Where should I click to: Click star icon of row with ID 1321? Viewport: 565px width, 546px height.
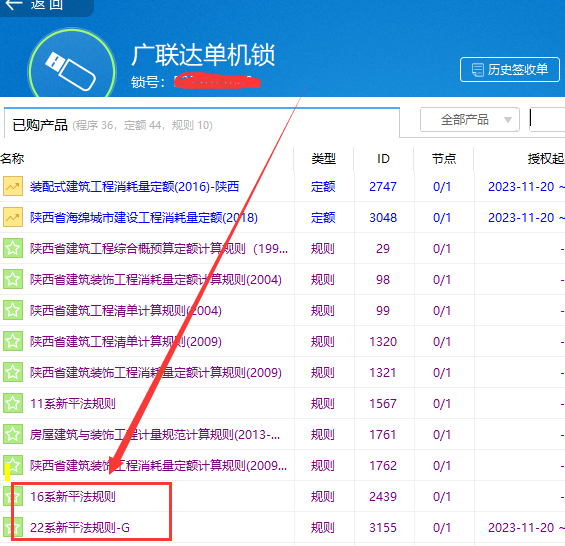click(13, 372)
